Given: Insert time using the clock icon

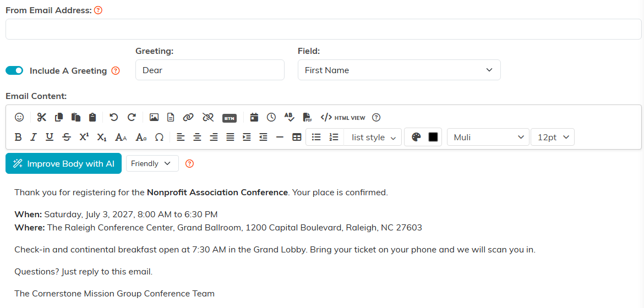Looking at the screenshot, I should (x=271, y=118).
